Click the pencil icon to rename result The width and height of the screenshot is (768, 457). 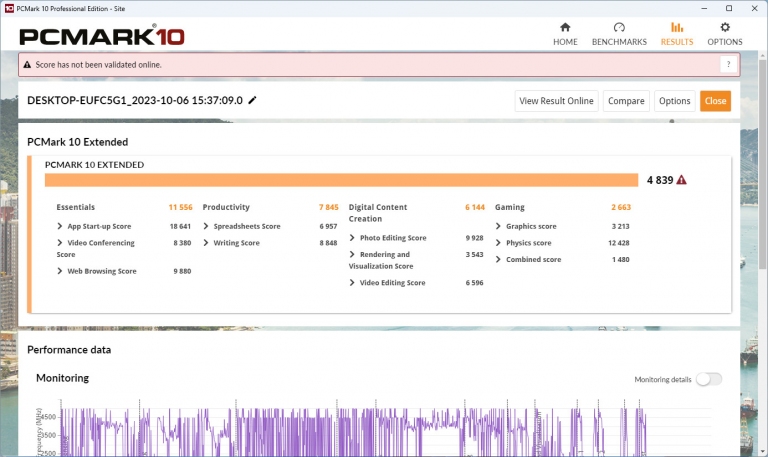[252, 100]
